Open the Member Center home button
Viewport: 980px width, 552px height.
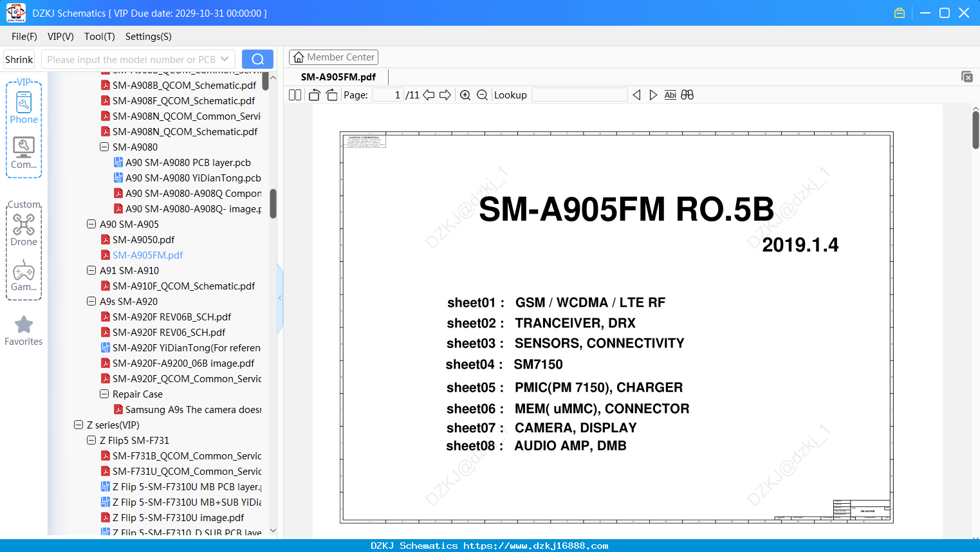(333, 57)
